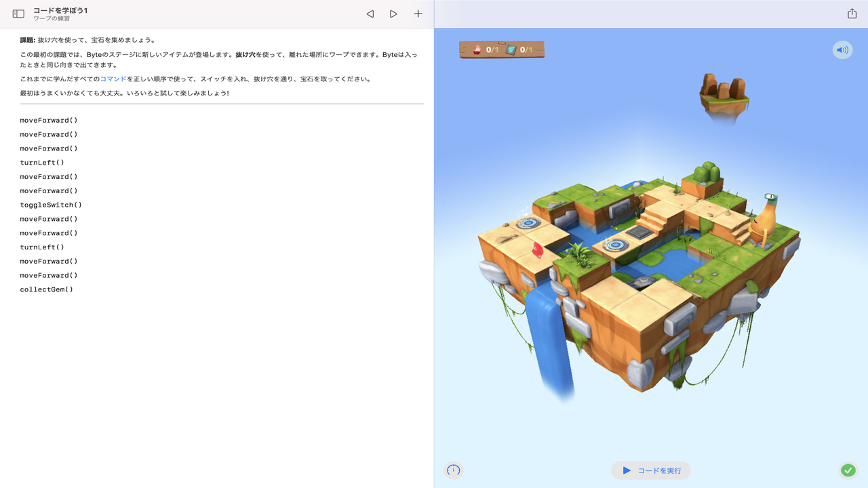Click the コードを学ぼう1 title
The height and width of the screenshot is (488, 868).
point(60,10)
